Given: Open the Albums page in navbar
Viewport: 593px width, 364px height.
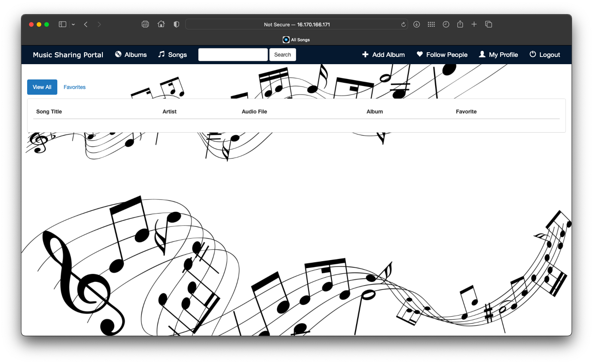Looking at the screenshot, I should 131,55.
